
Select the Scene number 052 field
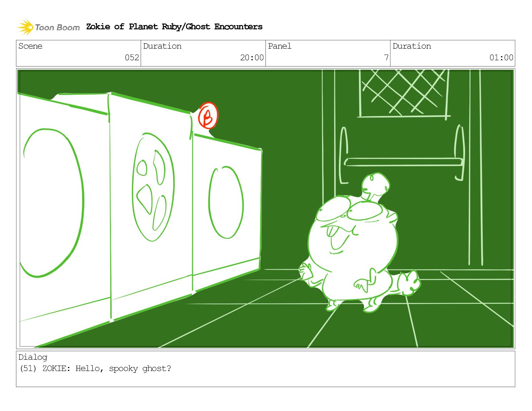pos(78,53)
